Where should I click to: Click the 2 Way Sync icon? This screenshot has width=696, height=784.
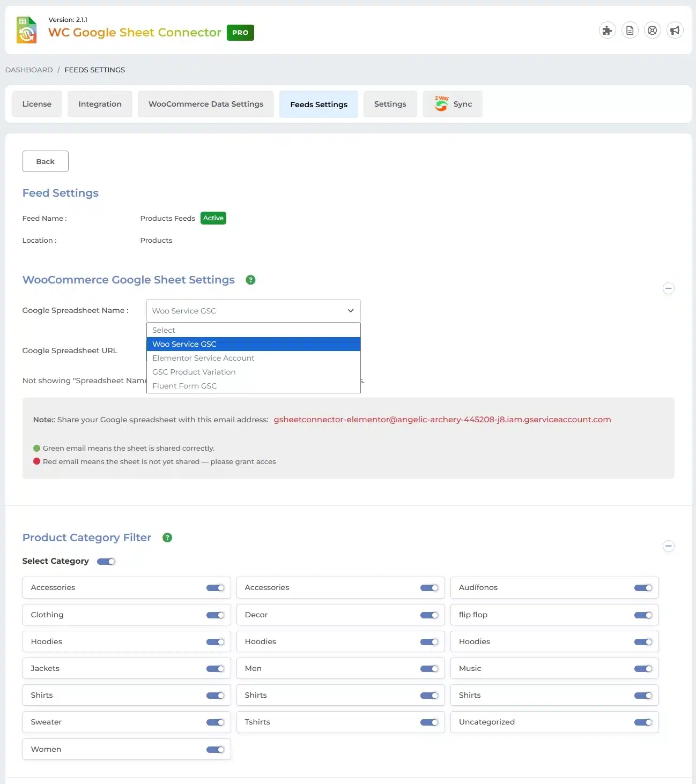[x=441, y=103]
